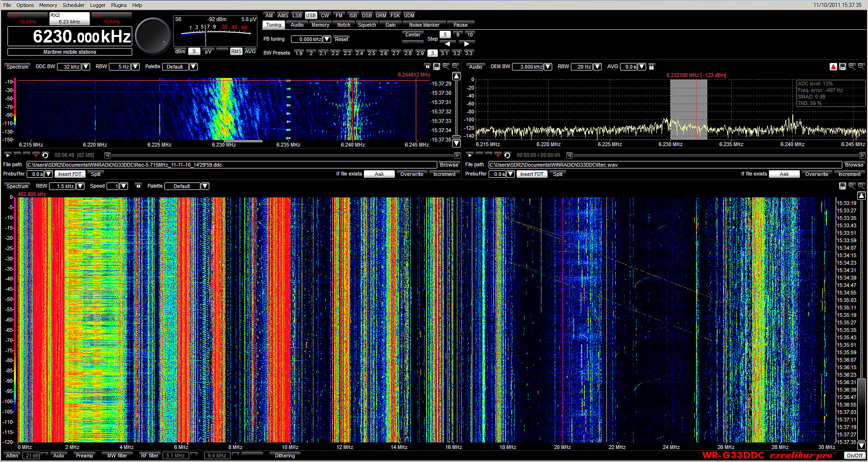Zoom out on the wideband waterfall
The height and width of the screenshot is (462, 868).
861,186
